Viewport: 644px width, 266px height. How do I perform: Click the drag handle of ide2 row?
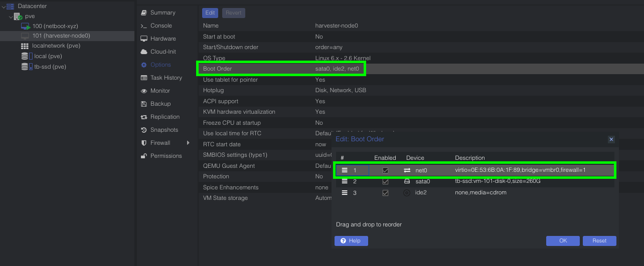pyautogui.click(x=345, y=192)
